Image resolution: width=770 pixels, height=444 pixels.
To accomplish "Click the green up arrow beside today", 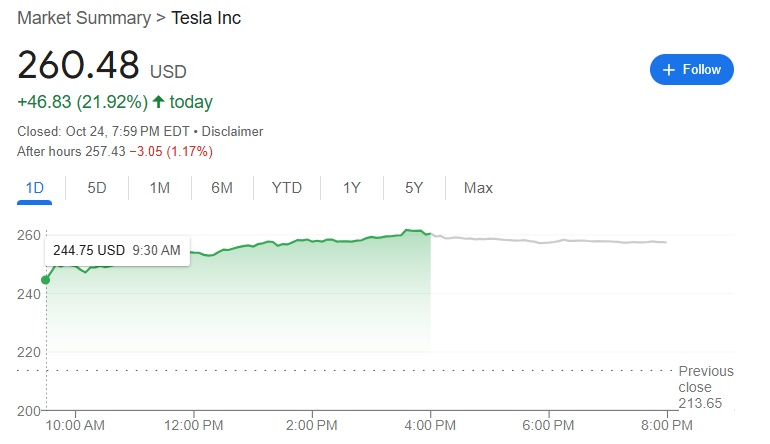I will (159, 102).
